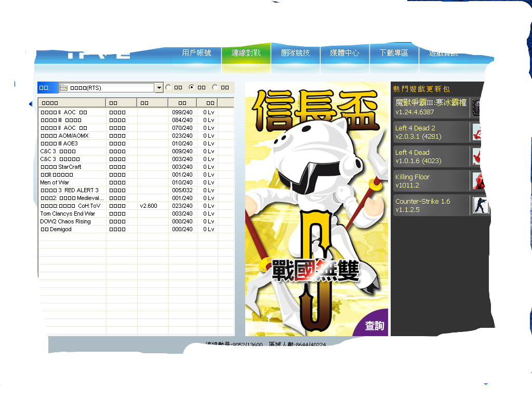Select the AOC room row showing 099/240
Image resolution: width=532 pixels, height=399 pixels.
[137, 112]
